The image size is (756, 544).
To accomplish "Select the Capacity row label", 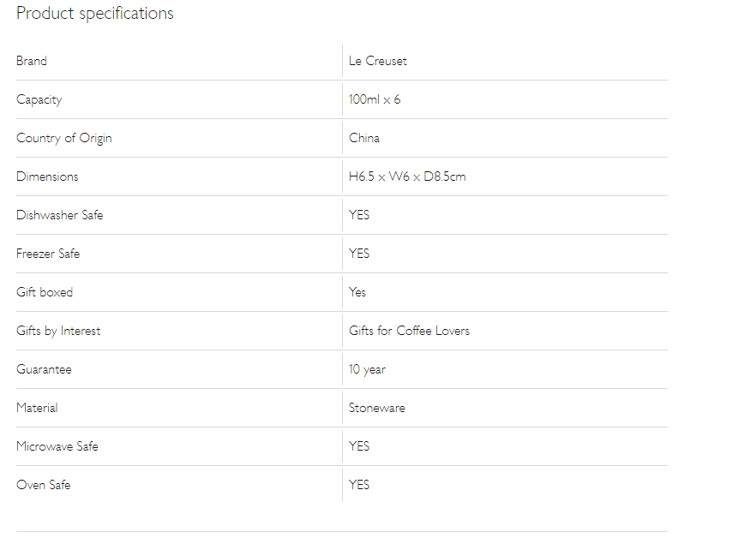I will click(x=39, y=99).
